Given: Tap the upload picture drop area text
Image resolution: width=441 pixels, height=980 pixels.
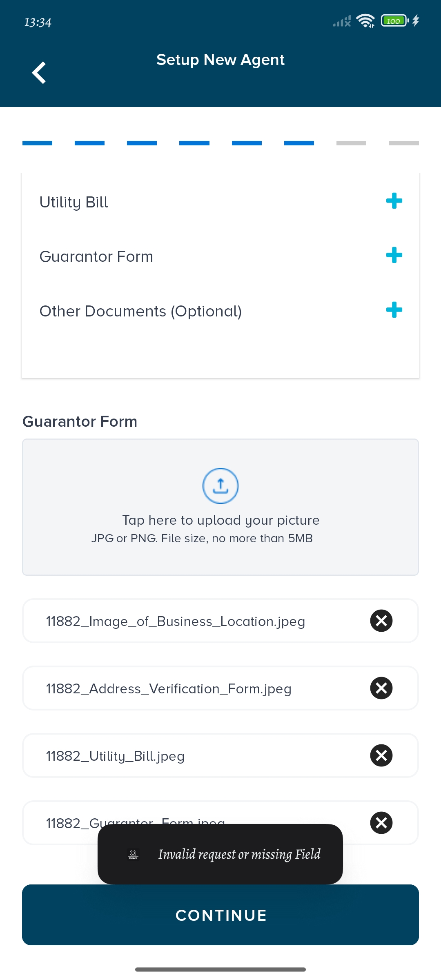Looking at the screenshot, I should [x=220, y=521].
